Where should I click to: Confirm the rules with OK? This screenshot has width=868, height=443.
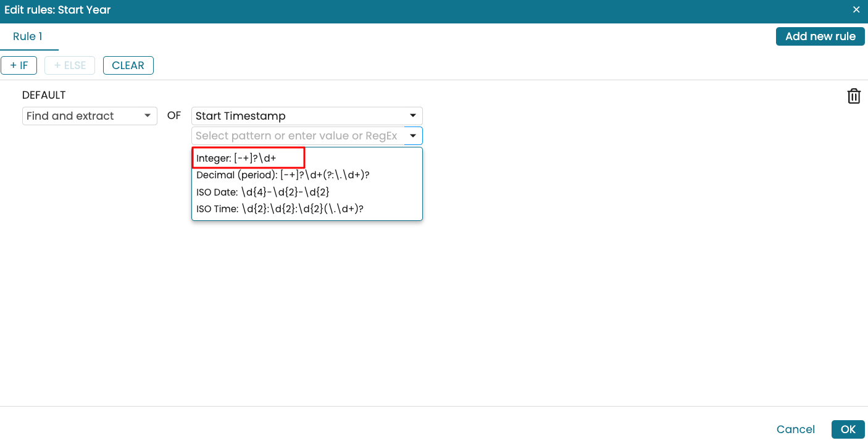(848, 429)
